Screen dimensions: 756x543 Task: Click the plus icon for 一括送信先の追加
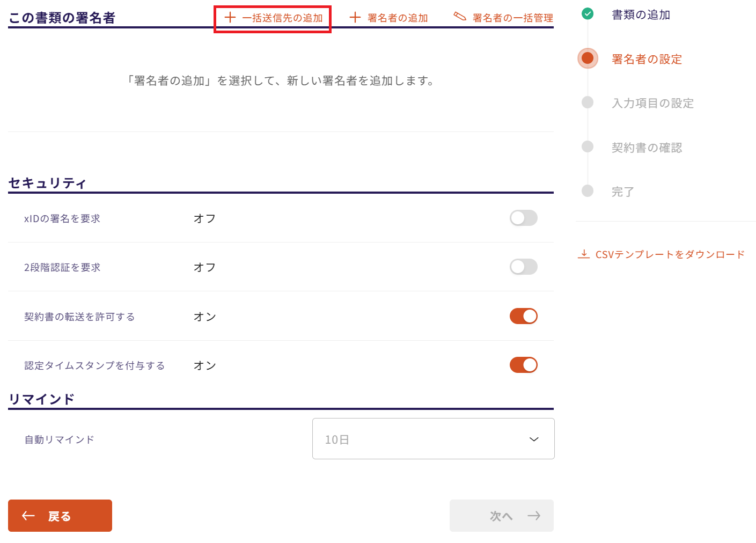[x=230, y=18]
